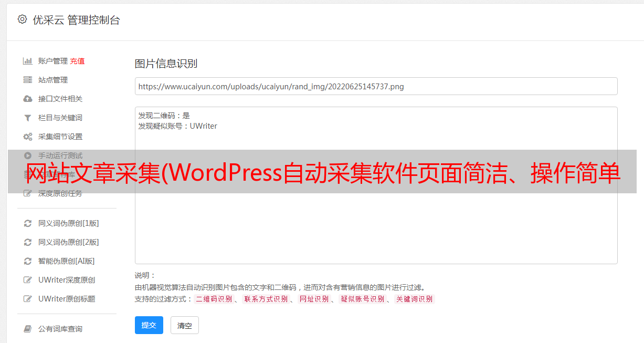Click inside the recognition result text area
Viewport: 644px width, 343px height.
pyautogui.click(x=376, y=185)
